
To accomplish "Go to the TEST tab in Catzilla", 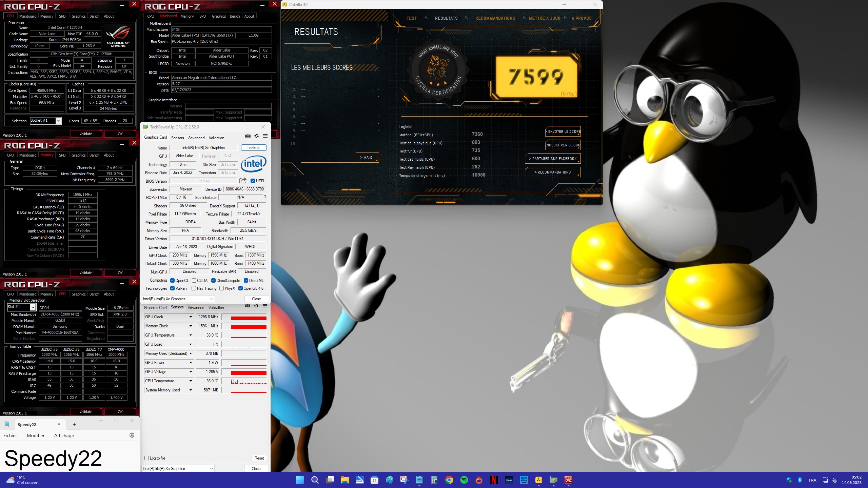I will (x=412, y=18).
